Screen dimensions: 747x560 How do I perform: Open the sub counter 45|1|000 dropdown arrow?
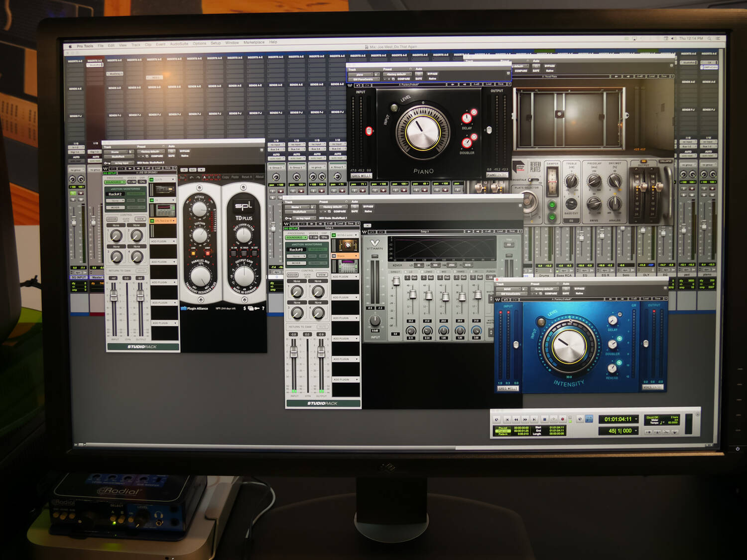(636, 431)
